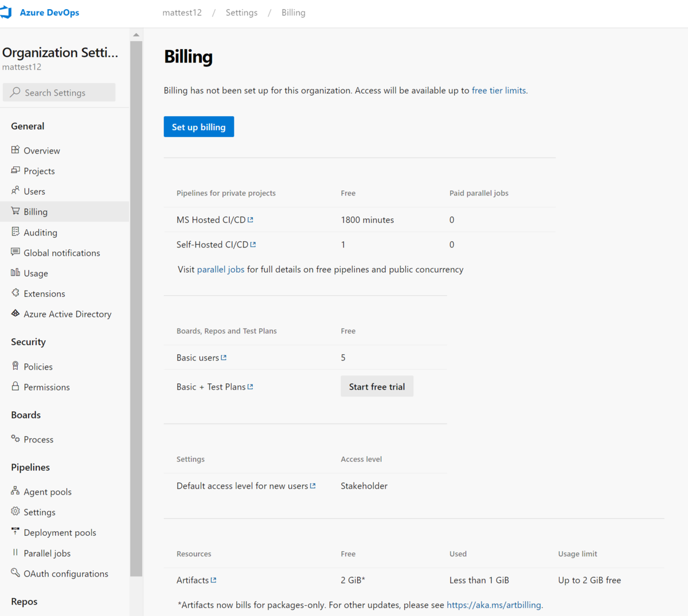Open external link icon beside Artifacts
This screenshot has height=616, width=688.
click(x=214, y=580)
